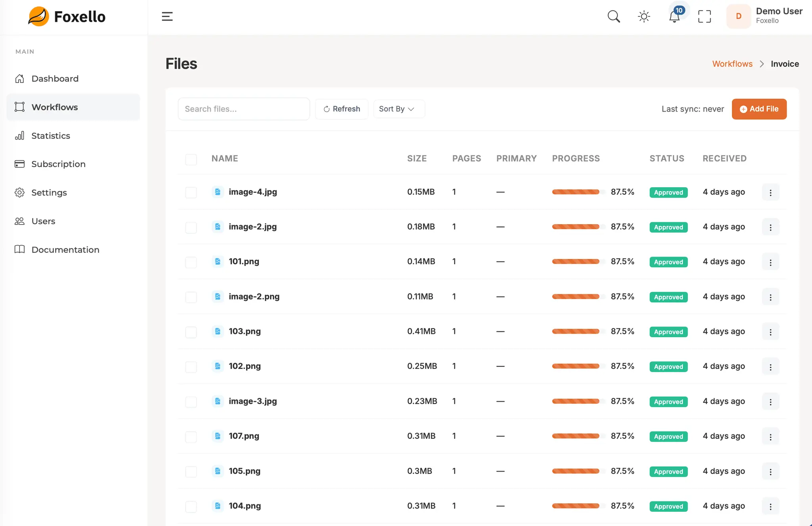This screenshot has width=812, height=526.
Task: Go to Dashboard in sidebar
Action: pyautogui.click(x=73, y=79)
